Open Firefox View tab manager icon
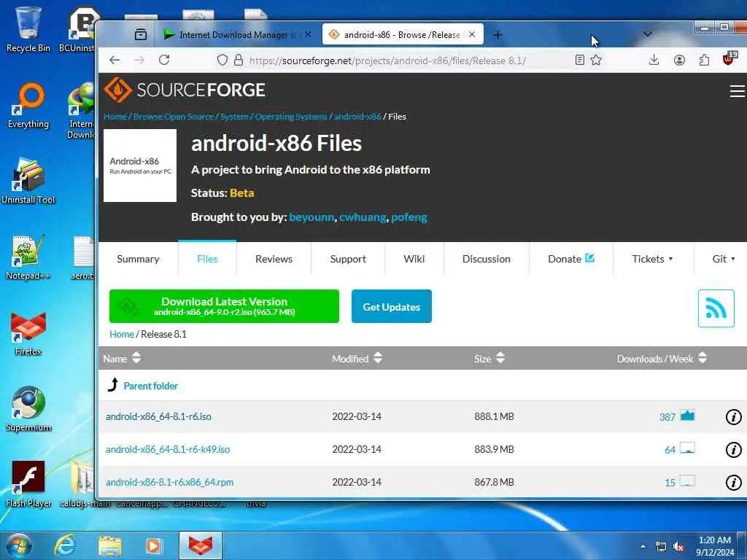 point(141,35)
